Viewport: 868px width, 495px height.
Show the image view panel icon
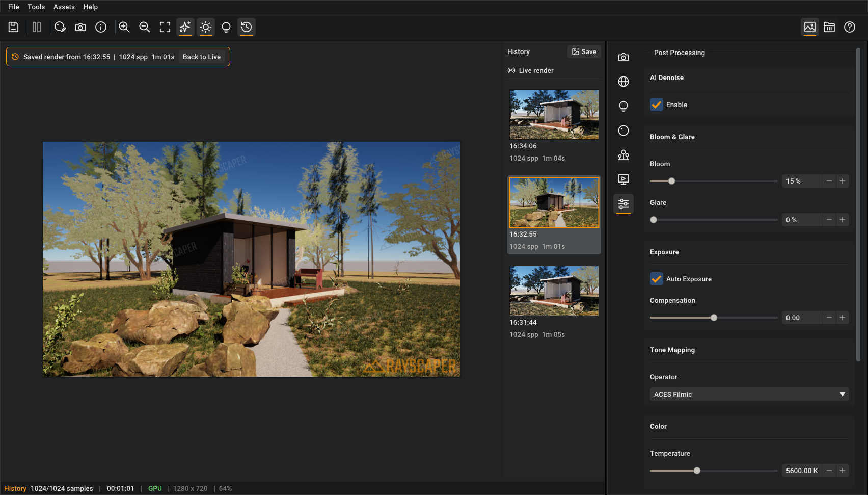click(x=810, y=27)
